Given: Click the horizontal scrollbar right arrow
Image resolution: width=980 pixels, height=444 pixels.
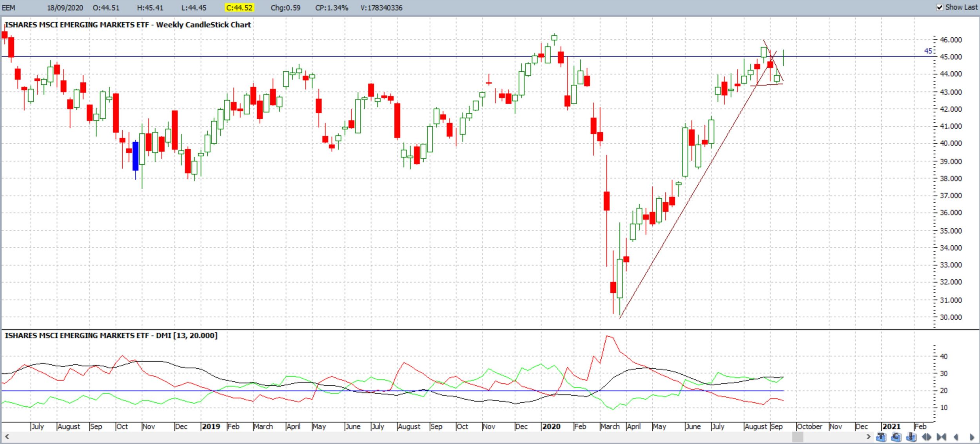Looking at the screenshot, I should (x=868, y=436).
